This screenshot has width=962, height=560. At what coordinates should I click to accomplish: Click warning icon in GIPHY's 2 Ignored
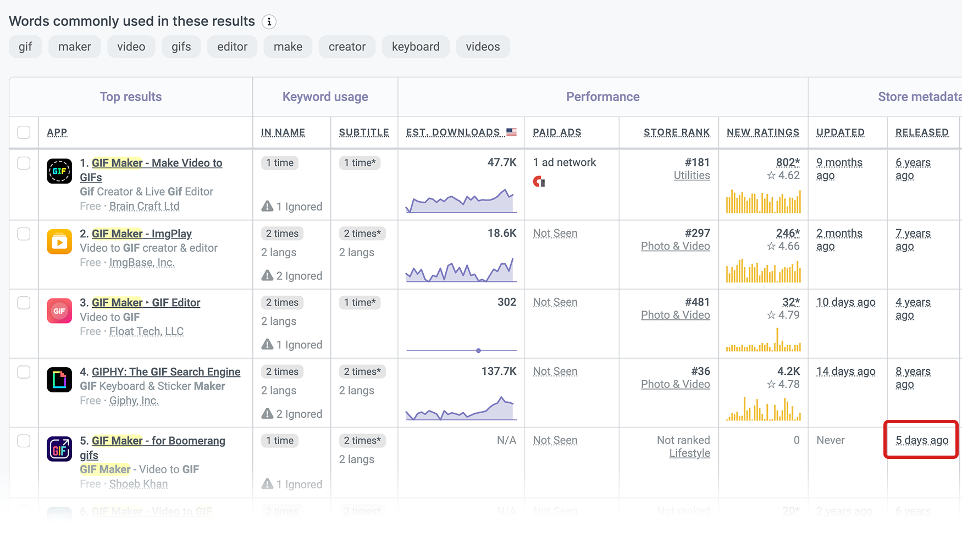267,413
